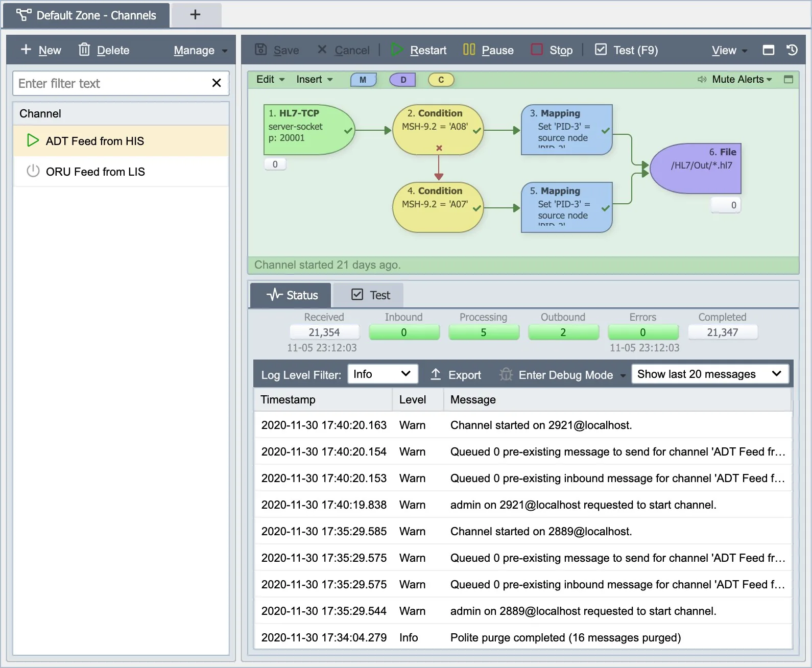
Task: Click the Outbound green indicator
Action: pyautogui.click(x=563, y=332)
